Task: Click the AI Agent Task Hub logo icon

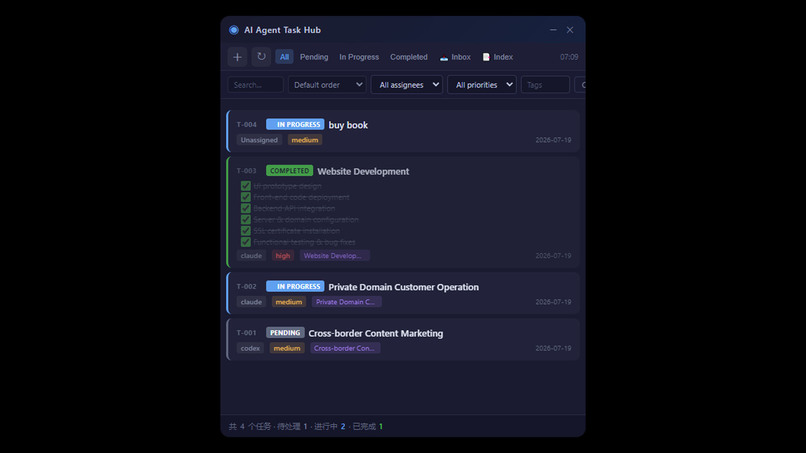Action: [x=234, y=30]
